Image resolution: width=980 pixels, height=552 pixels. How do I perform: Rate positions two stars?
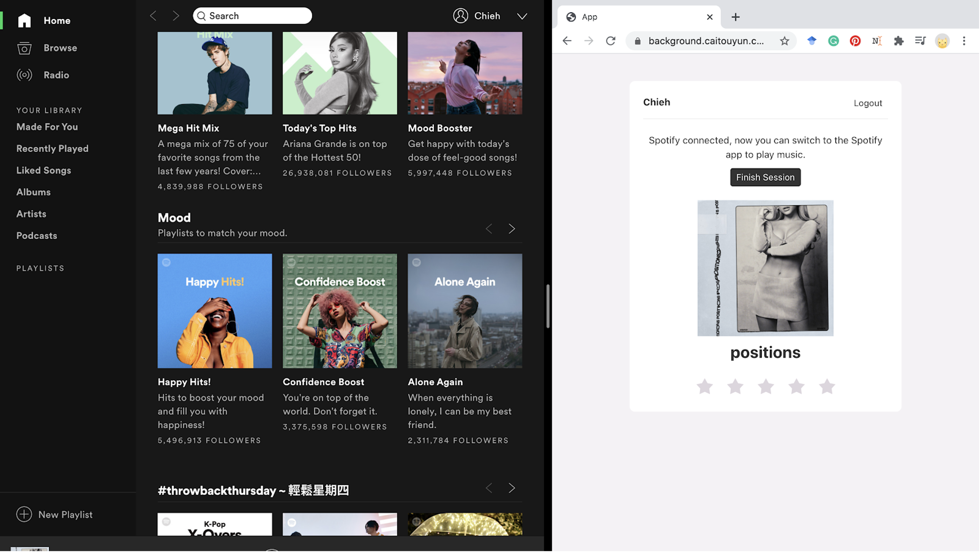click(735, 387)
